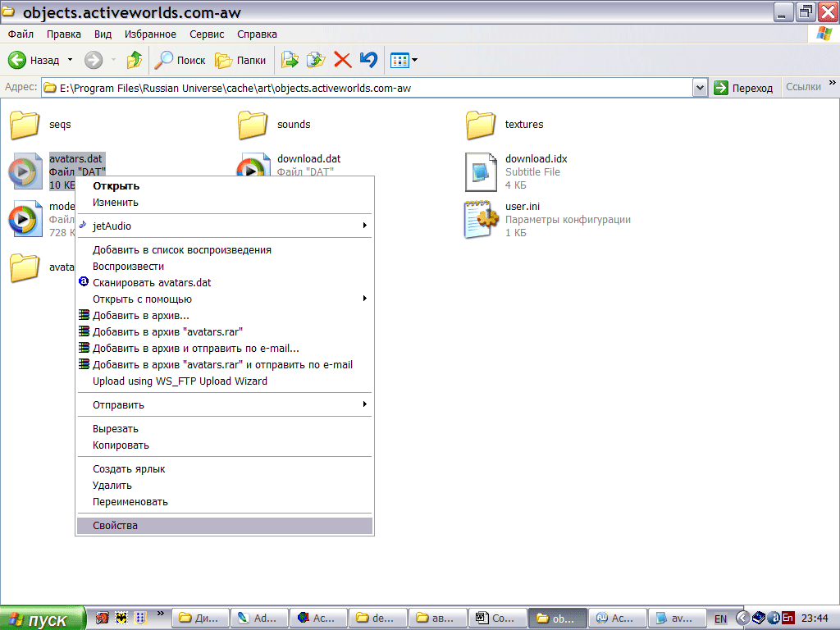Select the avata... folder icon
840x630 pixels.
[25, 267]
